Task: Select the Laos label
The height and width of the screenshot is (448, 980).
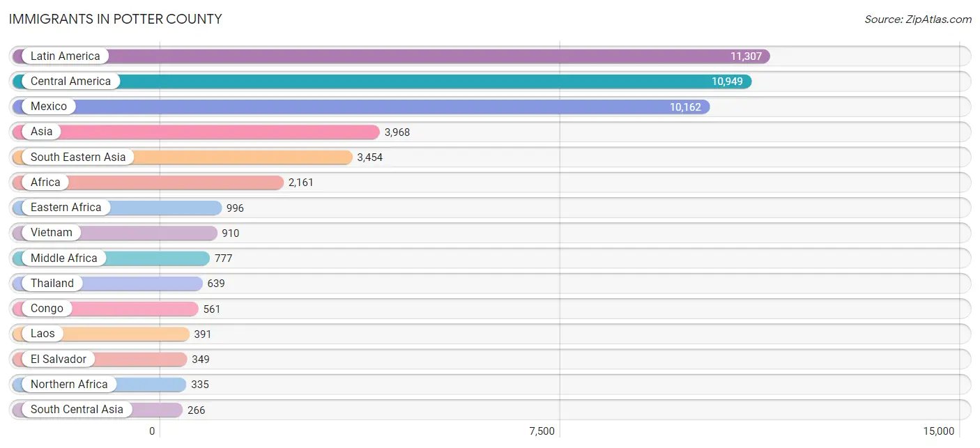Action: pyautogui.click(x=43, y=334)
